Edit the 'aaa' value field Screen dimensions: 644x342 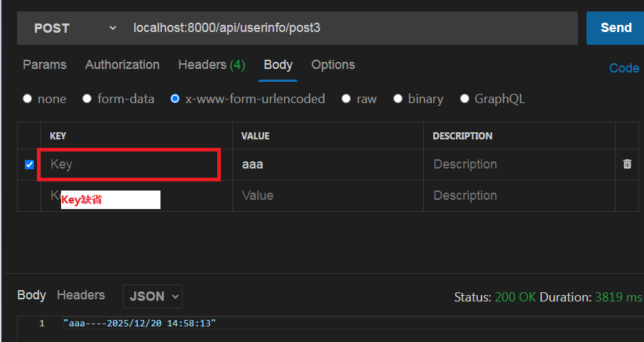328,164
